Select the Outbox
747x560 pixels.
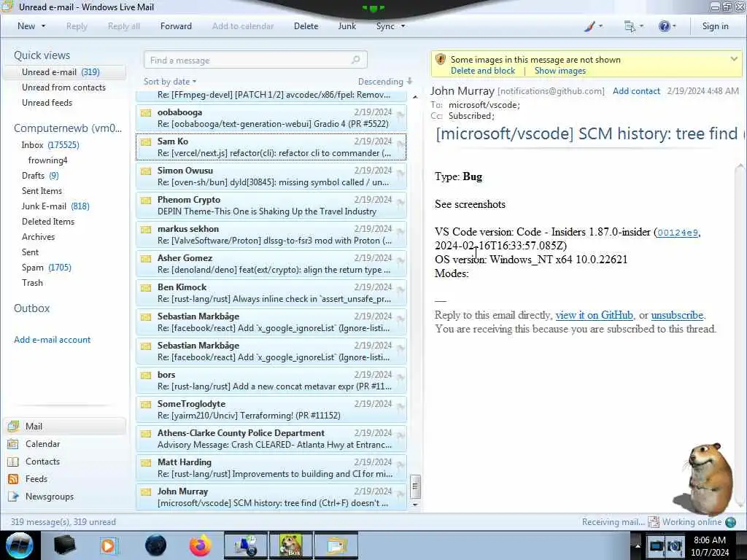[x=32, y=308]
